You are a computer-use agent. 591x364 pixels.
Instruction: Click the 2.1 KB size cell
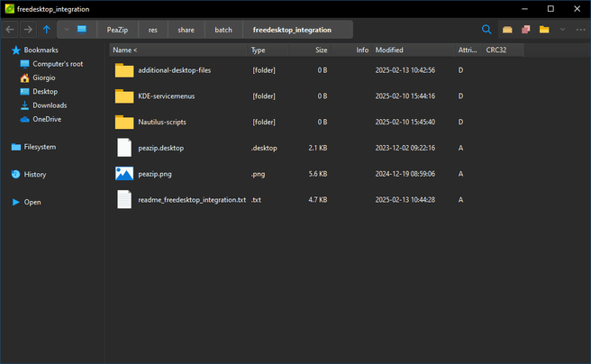click(x=318, y=148)
